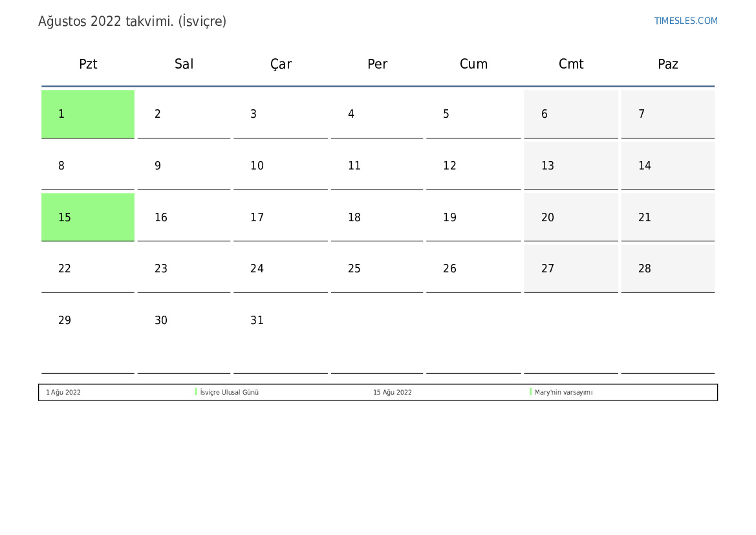Pick day 31 in the calendar
The image size is (756, 535).
(x=281, y=321)
